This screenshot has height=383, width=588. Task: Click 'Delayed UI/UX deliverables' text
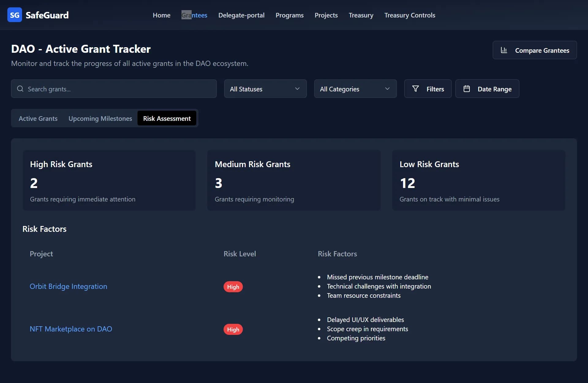pos(365,320)
